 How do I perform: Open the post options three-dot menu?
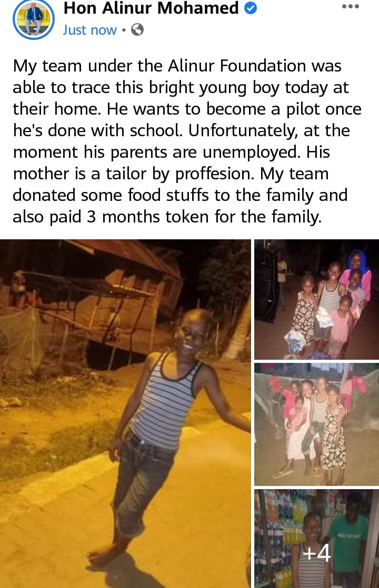point(351,6)
